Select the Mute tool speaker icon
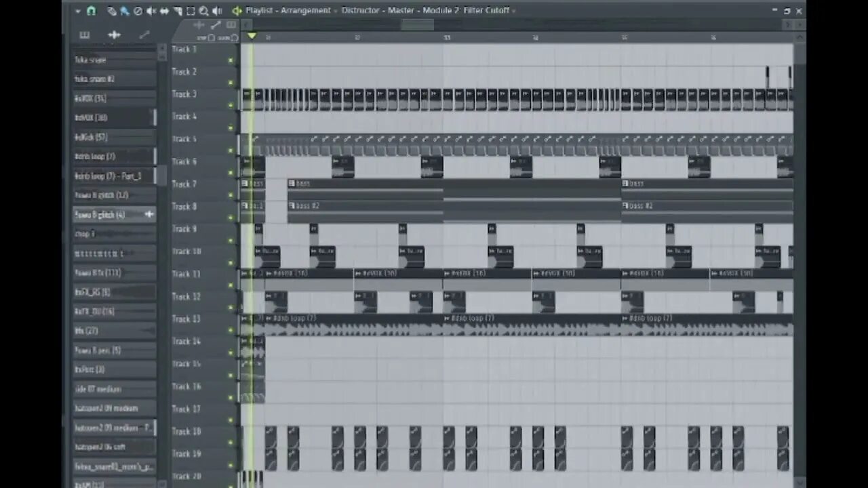This screenshot has width=868, height=488. point(151,11)
